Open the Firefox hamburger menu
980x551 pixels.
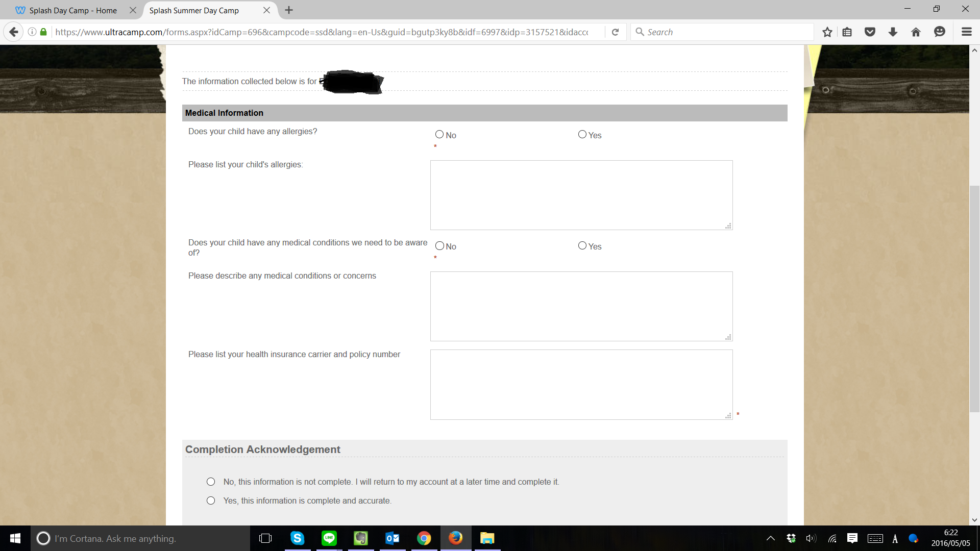(966, 32)
